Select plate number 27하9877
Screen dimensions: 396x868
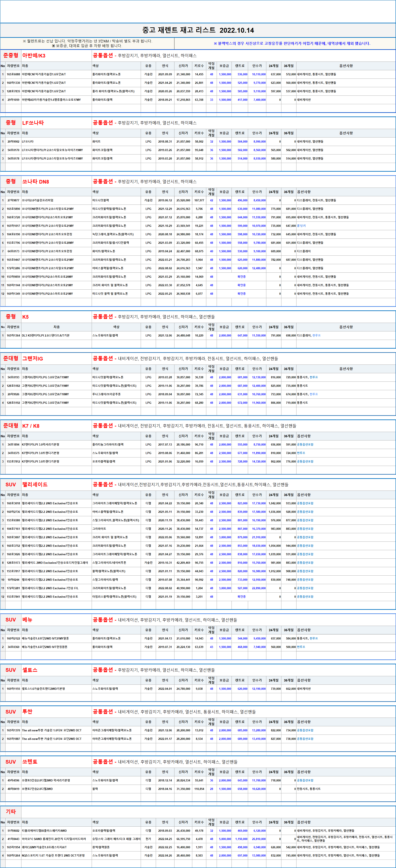click(x=14, y=200)
